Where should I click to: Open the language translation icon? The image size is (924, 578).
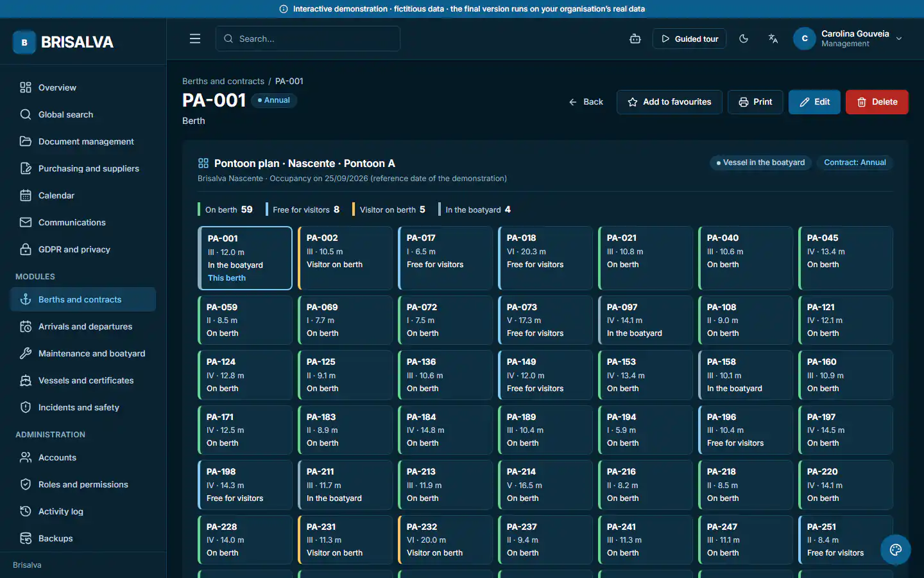click(x=773, y=39)
